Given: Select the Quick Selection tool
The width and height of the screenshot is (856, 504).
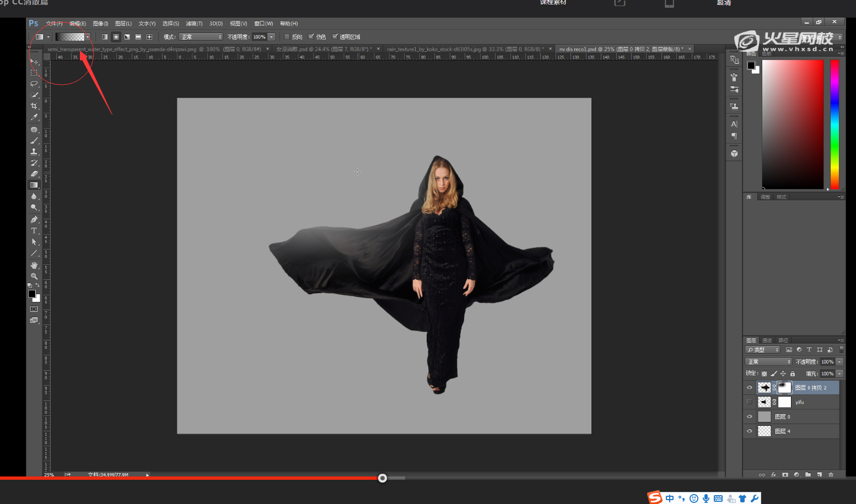Looking at the screenshot, I should pos(34,95).
